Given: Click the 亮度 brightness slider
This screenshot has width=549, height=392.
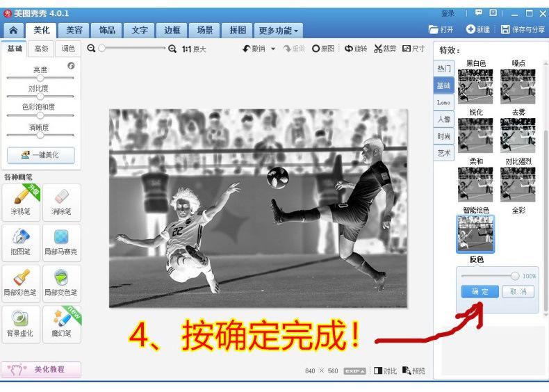Looking at the screenshot, I should coord(40,78).
